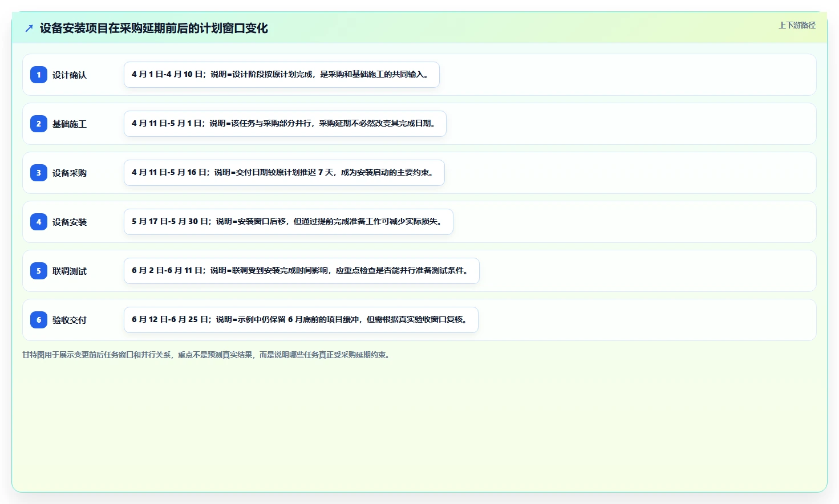Open the 4月11日-5月16日 schedule box
The width and height of the screenshot is (839, 504).
click(284, 173)
